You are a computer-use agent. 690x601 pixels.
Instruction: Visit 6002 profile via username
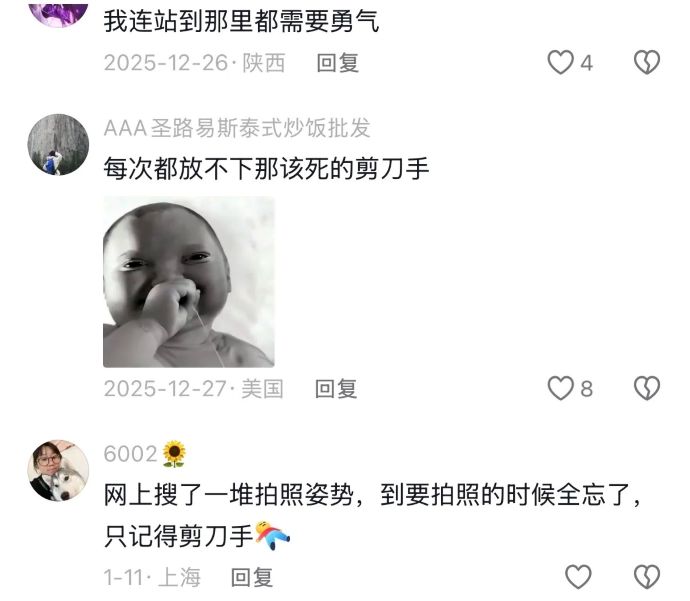tap(130, 454)
